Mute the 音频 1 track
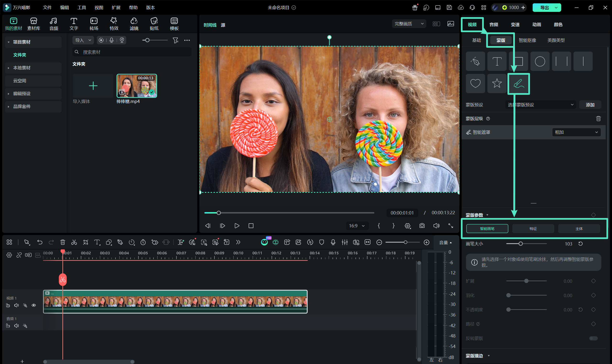The width and height of the screenshot is (612, 364). pos(16,326)
